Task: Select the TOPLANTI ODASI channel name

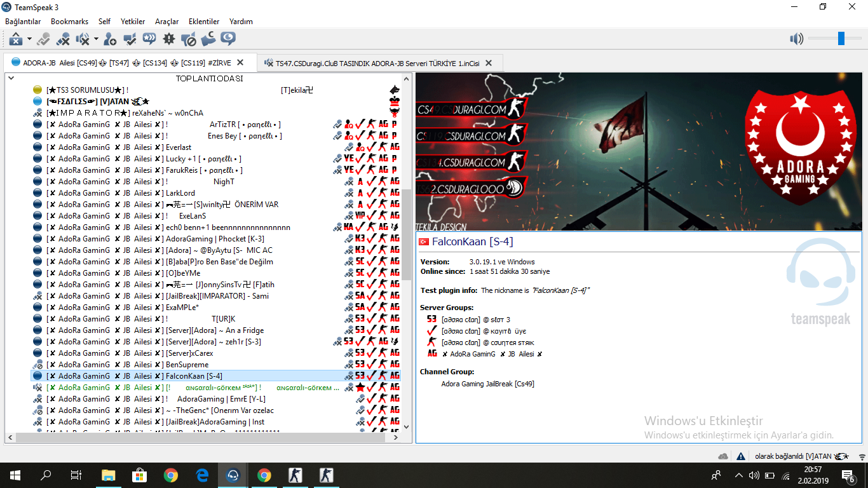Action: click(x=209, y=78)
